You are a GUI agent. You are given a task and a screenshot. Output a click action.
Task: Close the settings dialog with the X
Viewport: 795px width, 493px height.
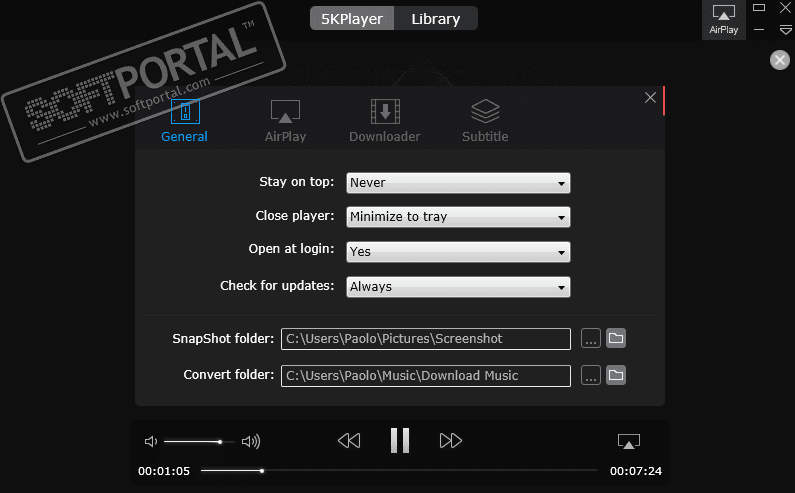[651, 97]
